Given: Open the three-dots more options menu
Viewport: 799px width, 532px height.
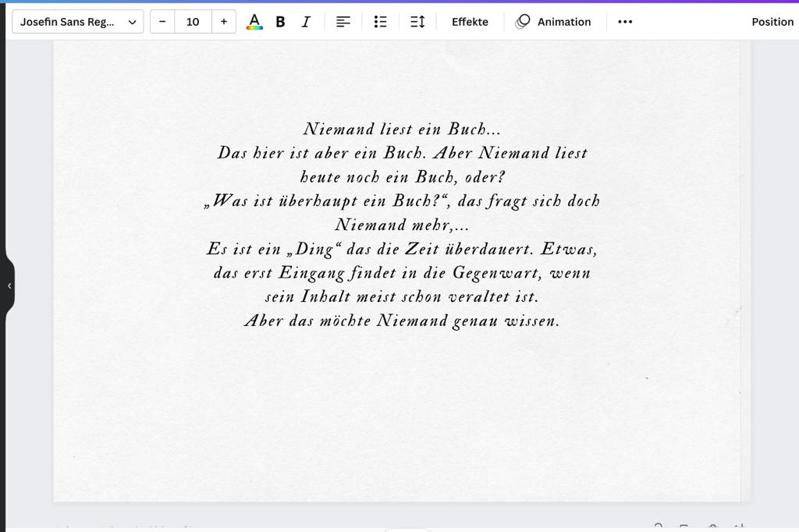Looking at the screenshot, I should 625,22.
